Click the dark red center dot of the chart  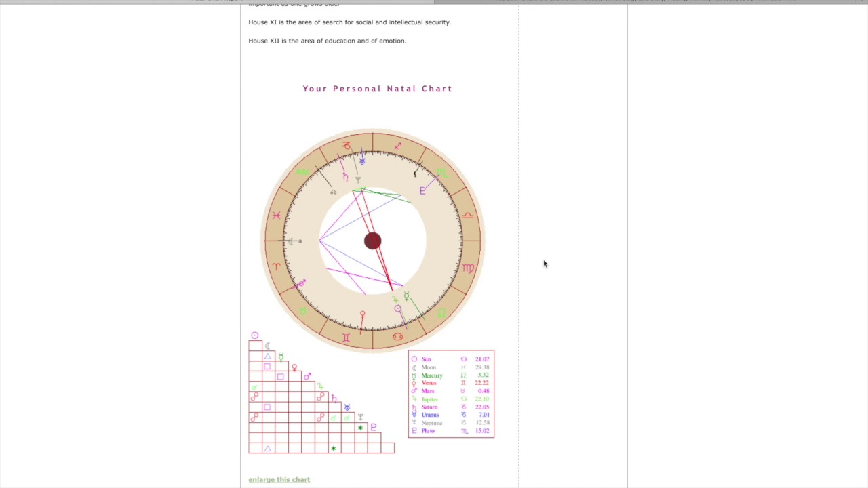pos(372,241)
